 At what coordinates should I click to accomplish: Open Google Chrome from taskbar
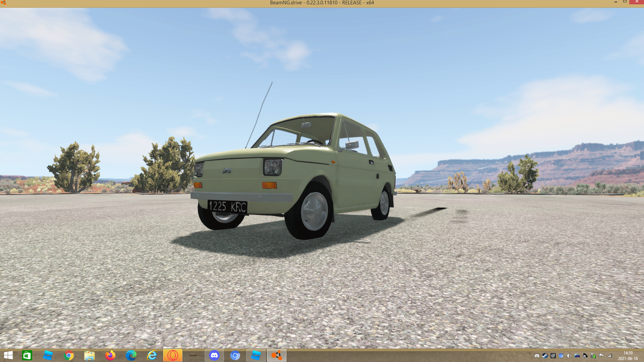pyautogui.click(x=69, y=355)
